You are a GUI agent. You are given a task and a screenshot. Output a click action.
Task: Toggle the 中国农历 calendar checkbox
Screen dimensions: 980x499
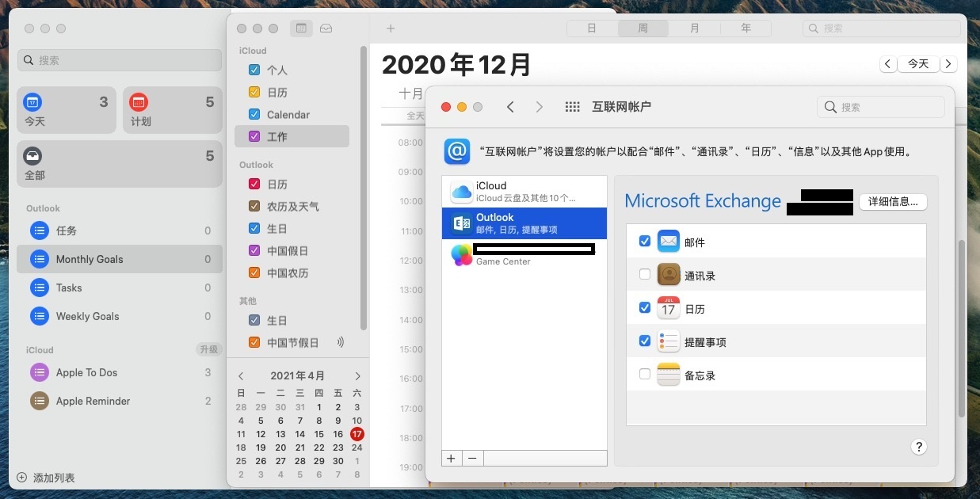[254, 272]
